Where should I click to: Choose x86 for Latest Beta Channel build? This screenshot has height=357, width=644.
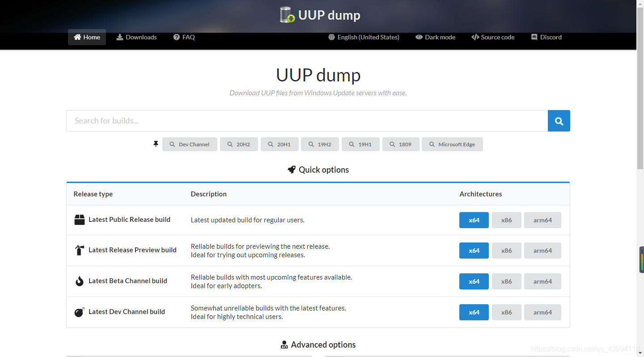507,281
